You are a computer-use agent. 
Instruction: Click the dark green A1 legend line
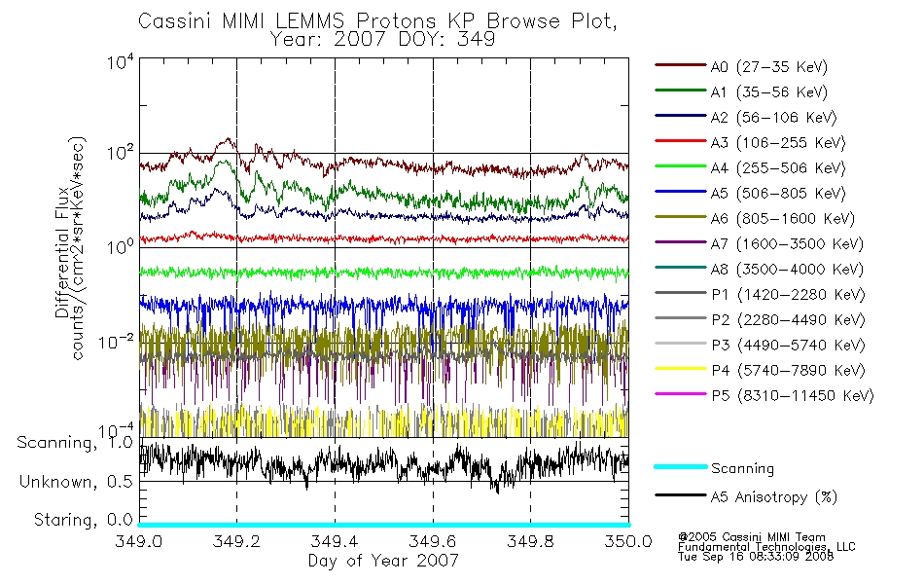(681, 91)
